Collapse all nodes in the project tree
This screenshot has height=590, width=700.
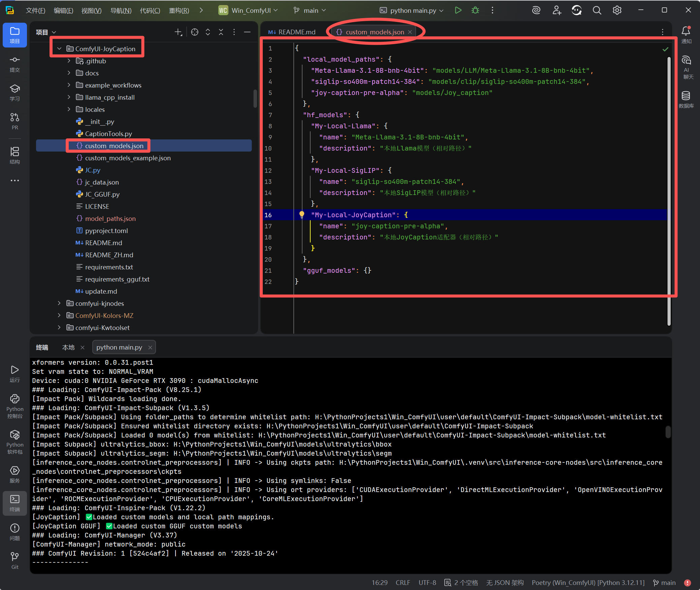point(221,32)
